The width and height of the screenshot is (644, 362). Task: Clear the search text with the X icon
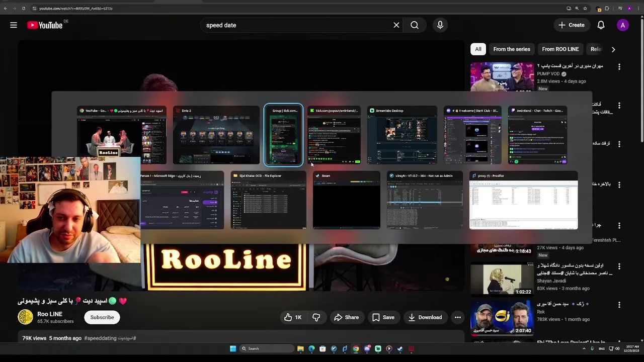tap(396, 25)
